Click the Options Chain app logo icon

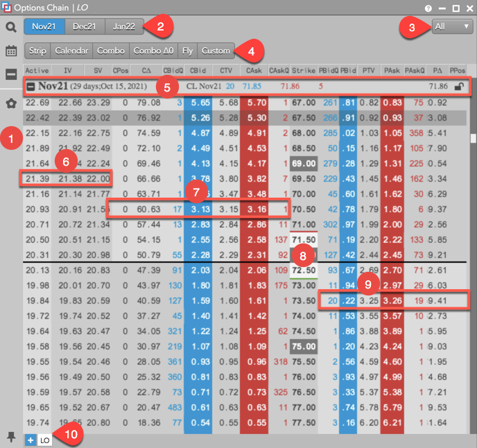(x=8, y=8)
